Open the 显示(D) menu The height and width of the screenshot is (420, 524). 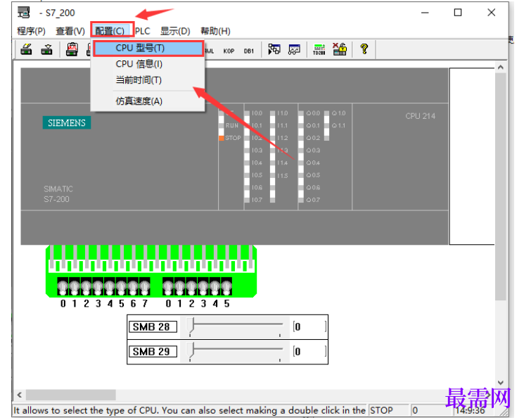tap(175, 31)
